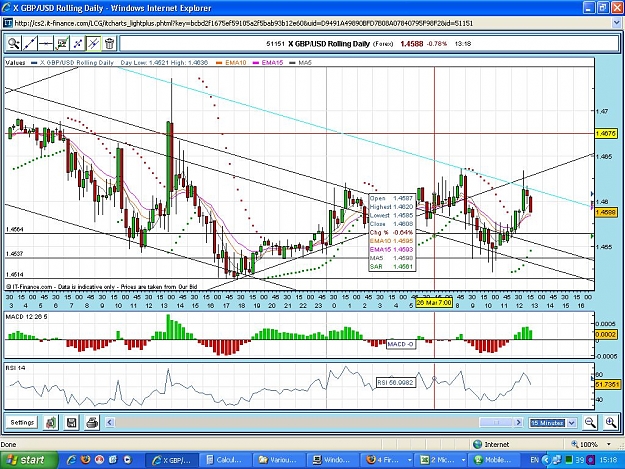625x469 pixels.
Task: Open the add indicator chart tool
Action: [x=62, y=43]
